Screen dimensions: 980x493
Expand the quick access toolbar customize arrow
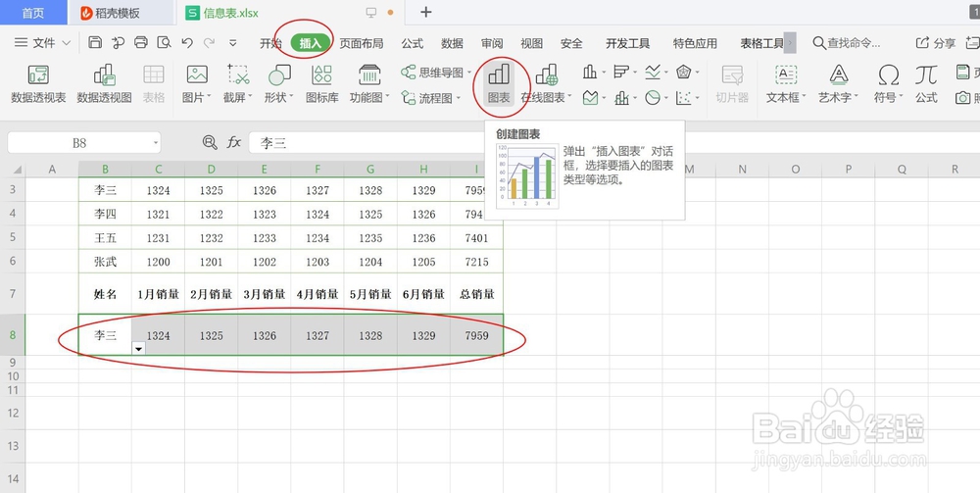click(x=233, y=43)
